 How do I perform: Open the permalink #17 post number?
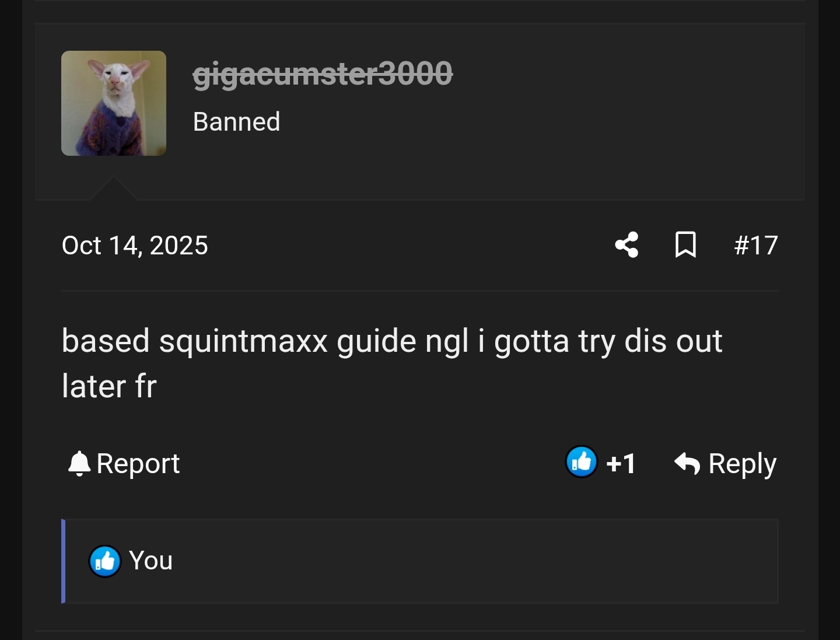click(756, 245)
